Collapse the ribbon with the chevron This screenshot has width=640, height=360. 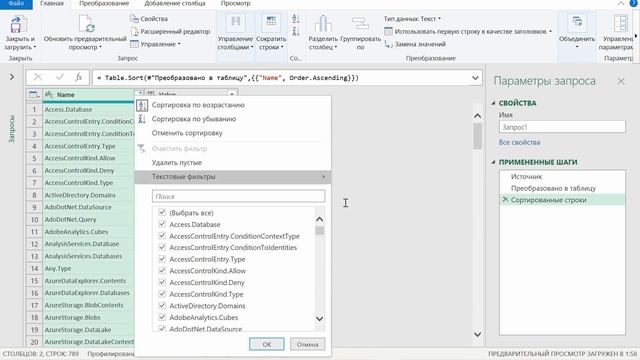(x=620, y=3)
